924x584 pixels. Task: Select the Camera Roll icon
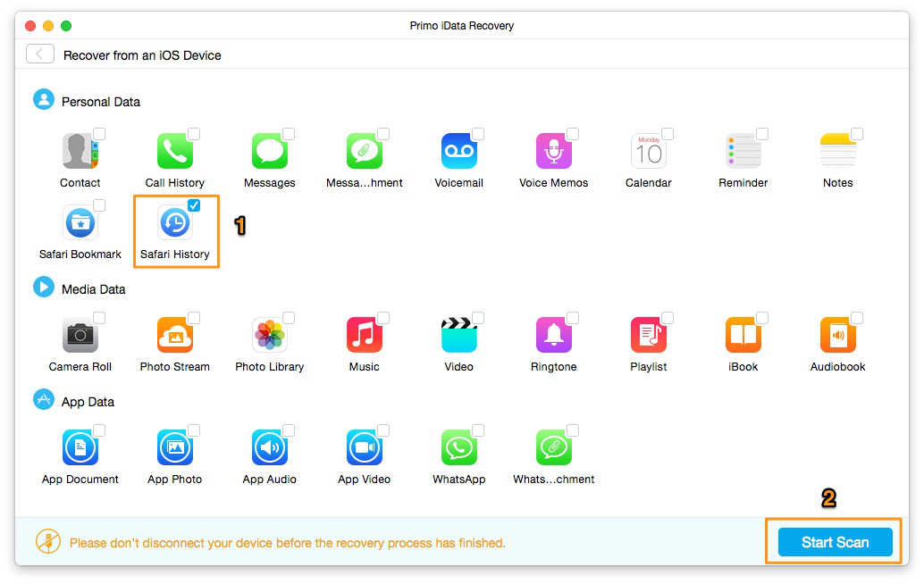click(x=80, y=335)
